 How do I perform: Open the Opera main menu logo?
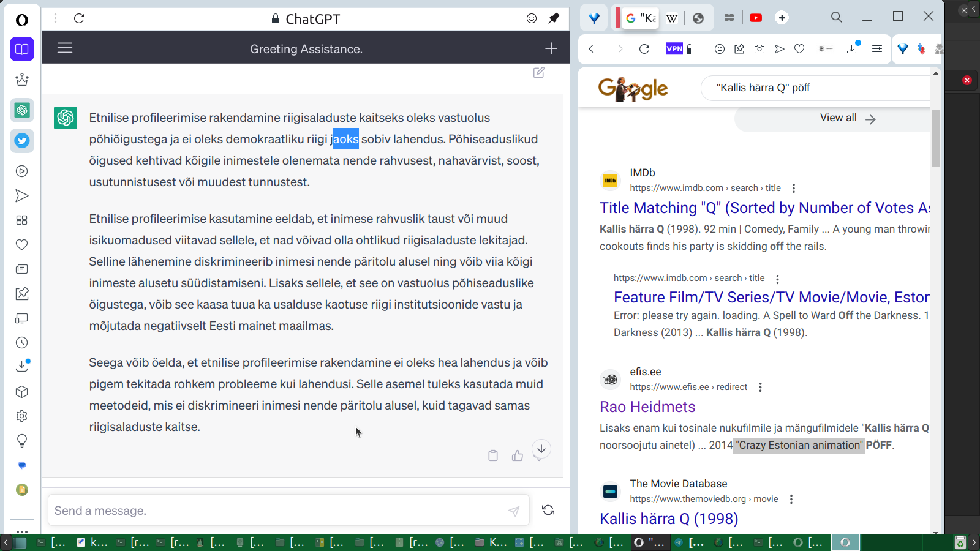point(22,20)
